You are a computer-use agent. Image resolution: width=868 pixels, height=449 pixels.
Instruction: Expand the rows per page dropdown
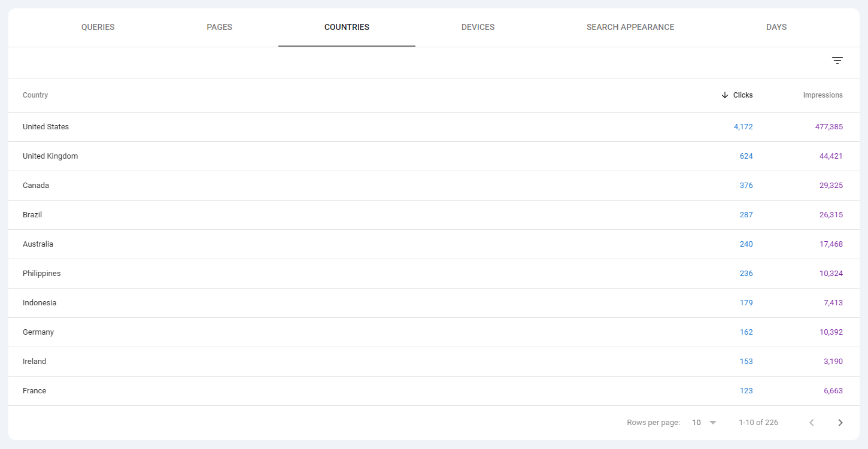pos(705,423)
